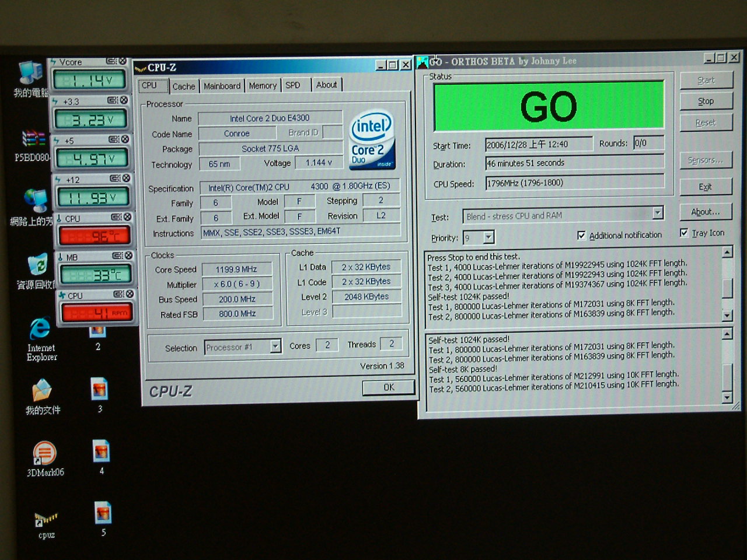Open the Test type dropdown in ORTHOS
The image size is (747, 560).
click(x=658, y=213)
